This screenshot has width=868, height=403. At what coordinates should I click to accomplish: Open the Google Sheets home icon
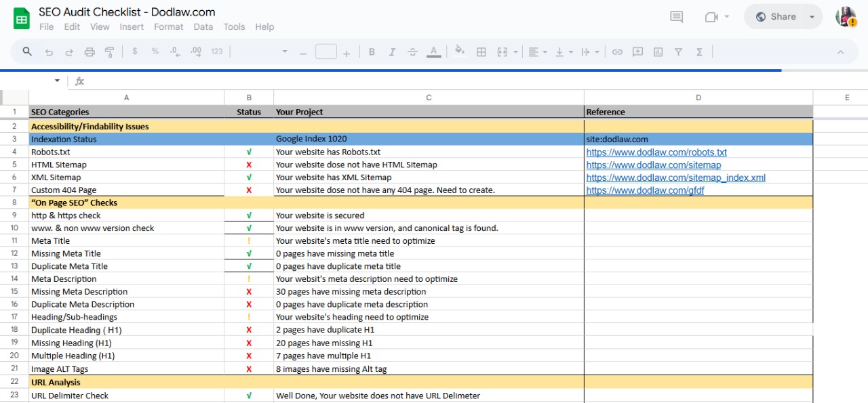point(22,18)
